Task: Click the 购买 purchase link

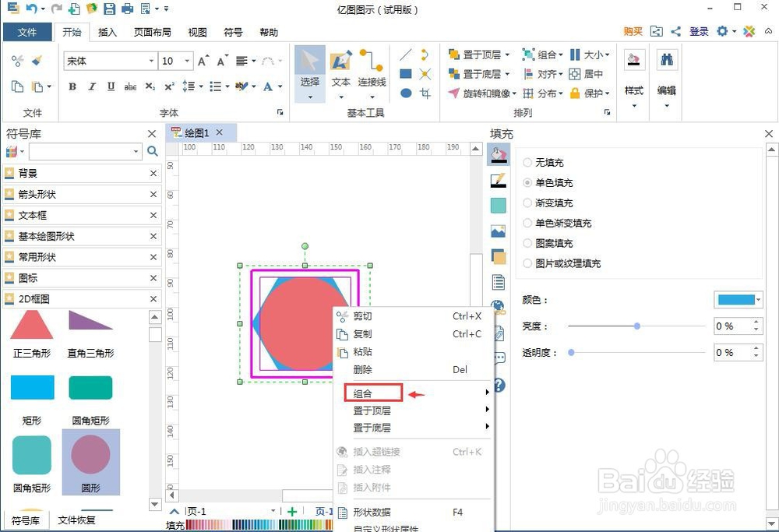Action: pos(632,32)
